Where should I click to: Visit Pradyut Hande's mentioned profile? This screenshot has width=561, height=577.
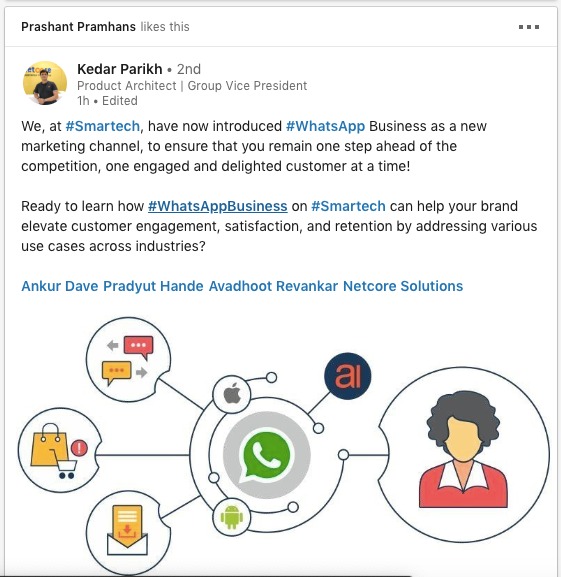tap(153, 286)
